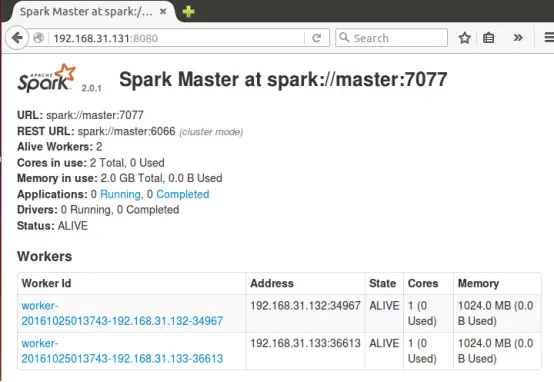Screen dimensions: 554x382
Task: Bookmark this page with the star icon
Action: click(x=465, y=38)
